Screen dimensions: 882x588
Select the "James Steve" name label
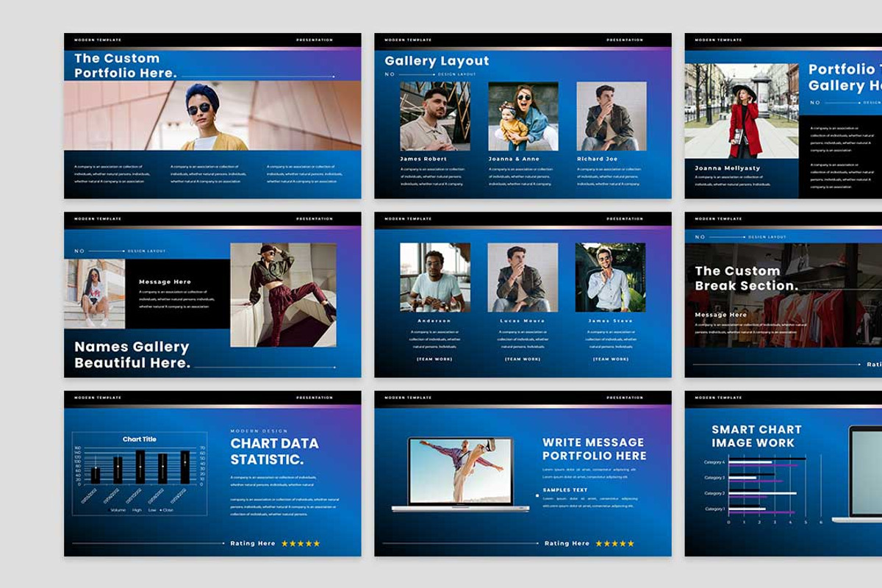(x=611, y=321)
